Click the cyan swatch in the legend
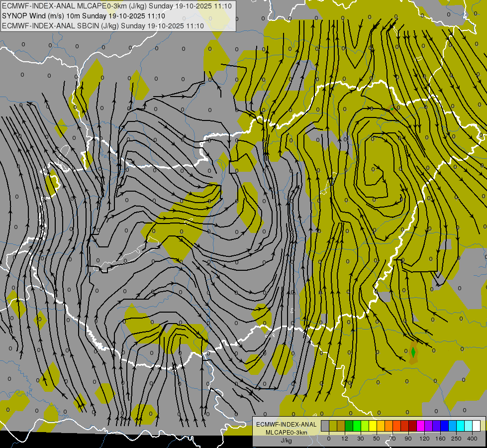 (460, 426)
